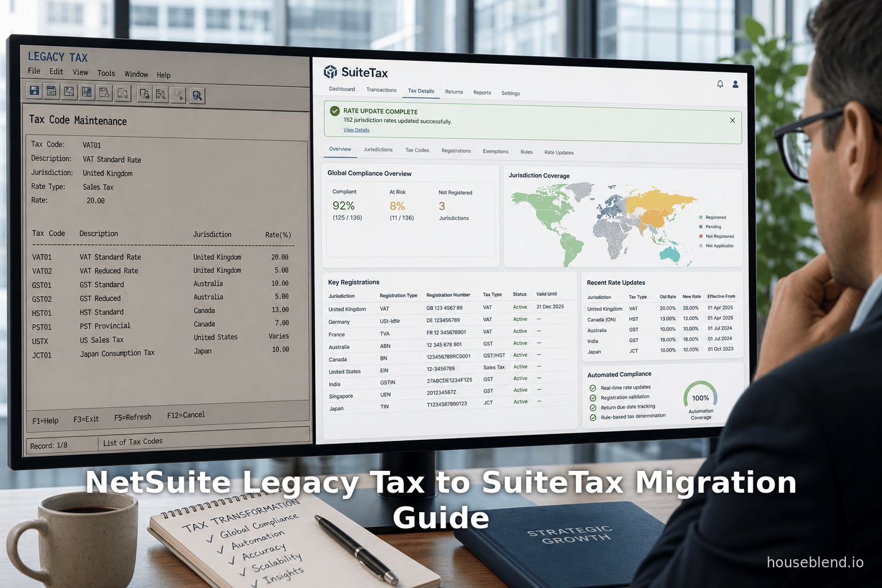Select the Overview sub-tab
This screenshot has width=882, height=588.
click(x=340, y=149)
